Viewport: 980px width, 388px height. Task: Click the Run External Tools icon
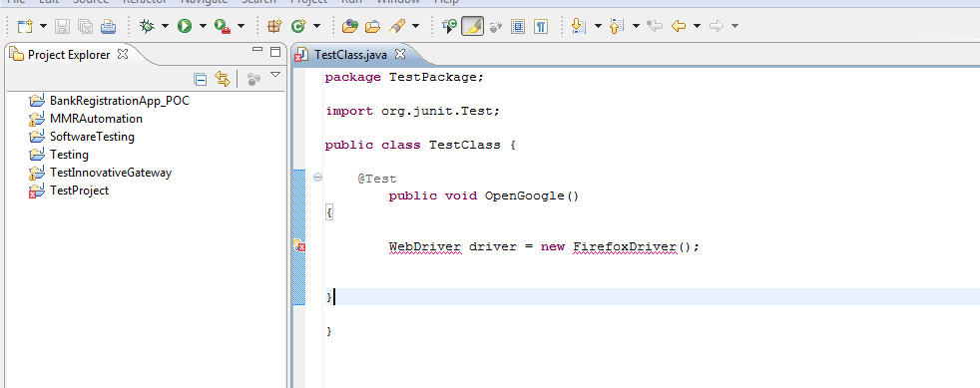(223, 26)
